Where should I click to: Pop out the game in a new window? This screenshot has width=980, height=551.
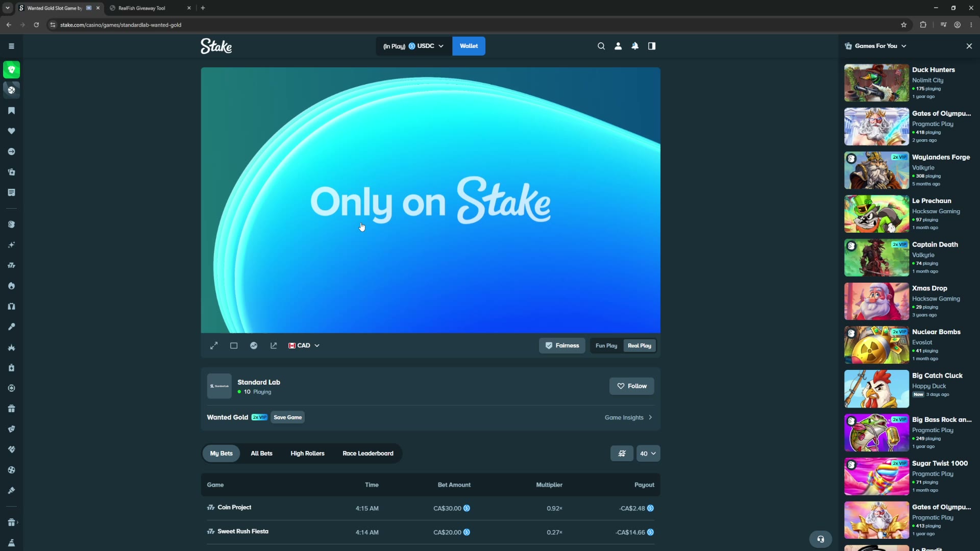pyautogui.click(x=274, y=345)
